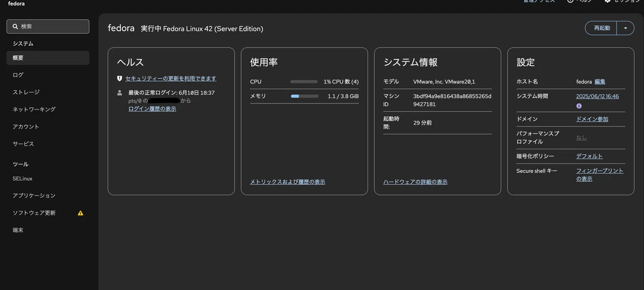Screen dimensions: 644x290
Task: Click セキュリティーの更新を利用できます link
Action: 171,78
